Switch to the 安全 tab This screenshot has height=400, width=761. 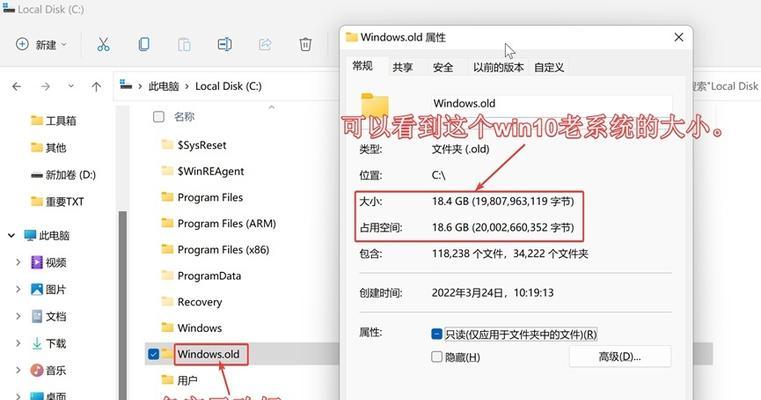coord(443,67)
